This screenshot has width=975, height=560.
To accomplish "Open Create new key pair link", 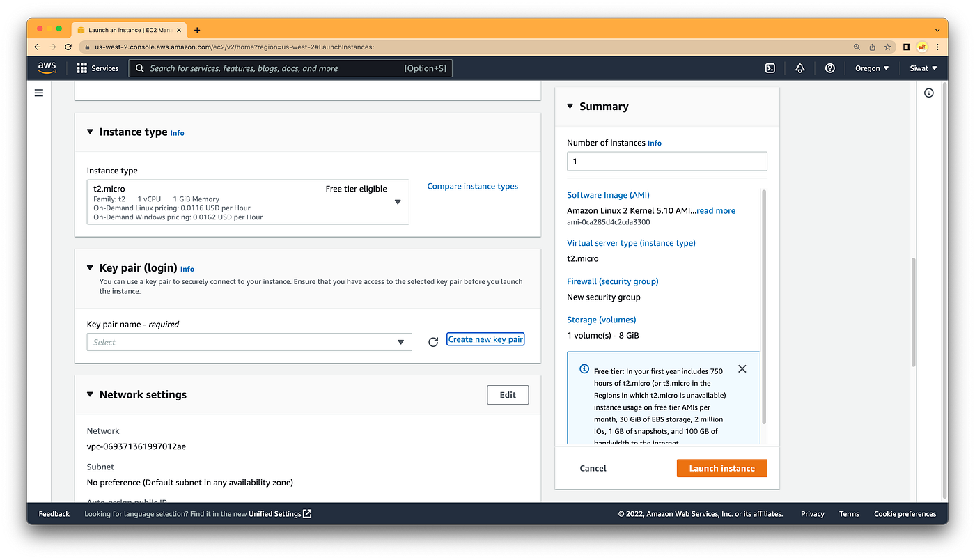I will click(x=485, y=339).
